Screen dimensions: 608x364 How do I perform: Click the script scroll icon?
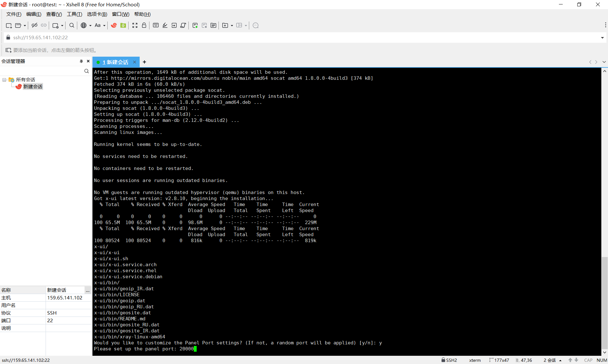(x=183, y=25)
